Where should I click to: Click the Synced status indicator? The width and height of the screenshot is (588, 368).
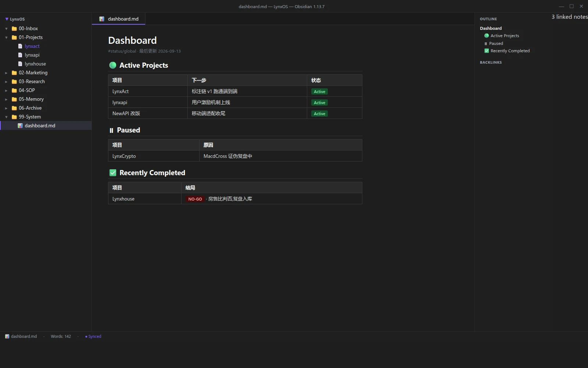click(93, 336)
